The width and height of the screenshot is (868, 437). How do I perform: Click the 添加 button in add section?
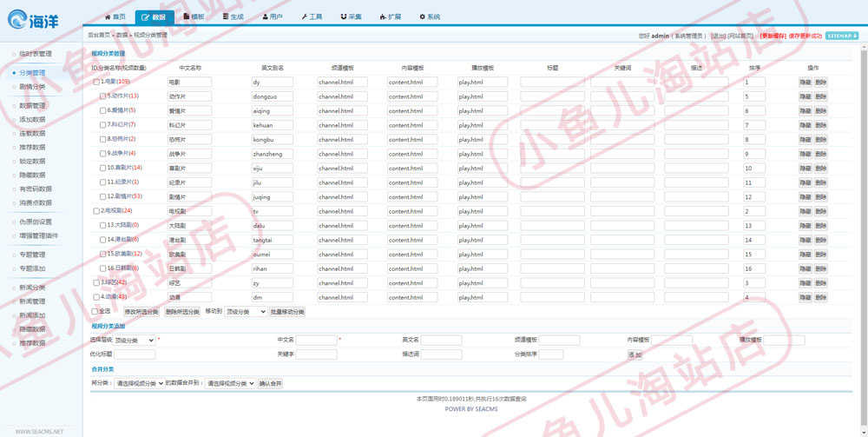(x=635, y=354)
